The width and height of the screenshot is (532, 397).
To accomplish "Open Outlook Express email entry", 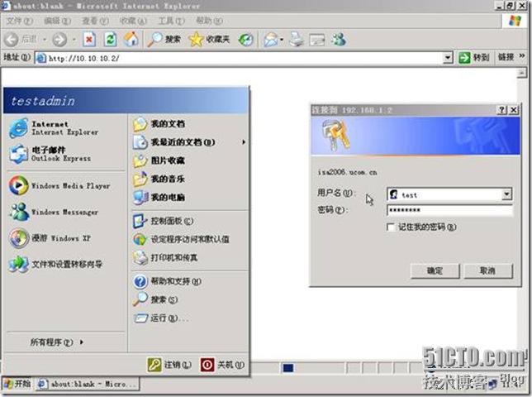I will click(x=65, y=154).
